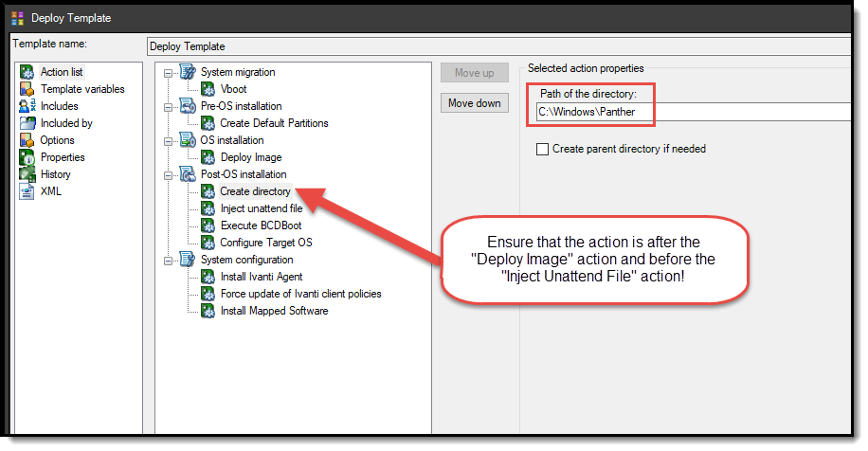Screen dimensions: 868x451
Task: Enable Create parent directory if needed
Action: pyautogui.click(x=543, y=149)
